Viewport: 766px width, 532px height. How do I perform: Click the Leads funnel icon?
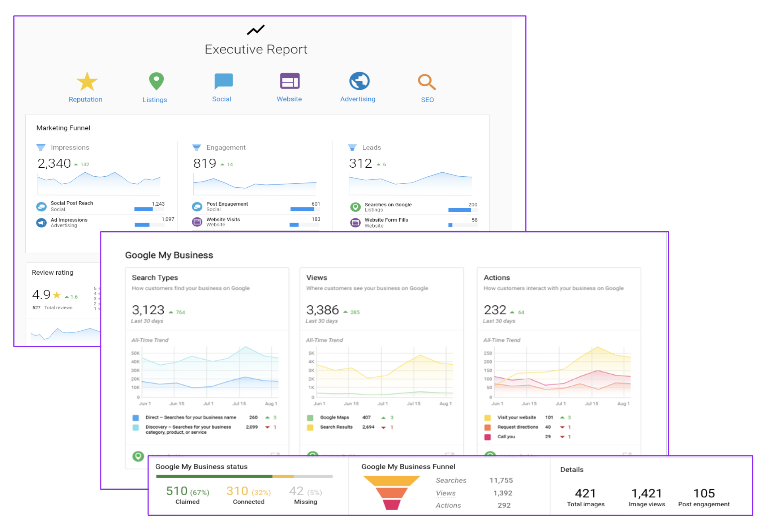[x=352, y=147]
